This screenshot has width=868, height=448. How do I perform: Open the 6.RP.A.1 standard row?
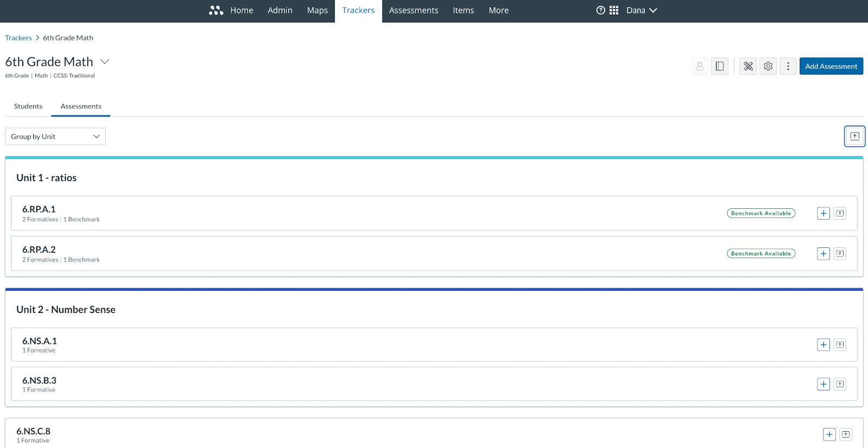click(434, 213)
